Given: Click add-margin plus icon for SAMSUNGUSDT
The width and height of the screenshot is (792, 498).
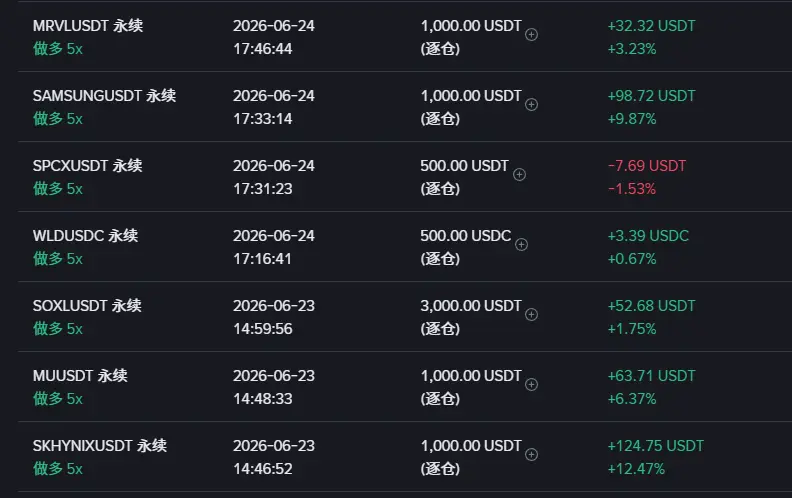Looking at the screenshot, I should 531,105.
